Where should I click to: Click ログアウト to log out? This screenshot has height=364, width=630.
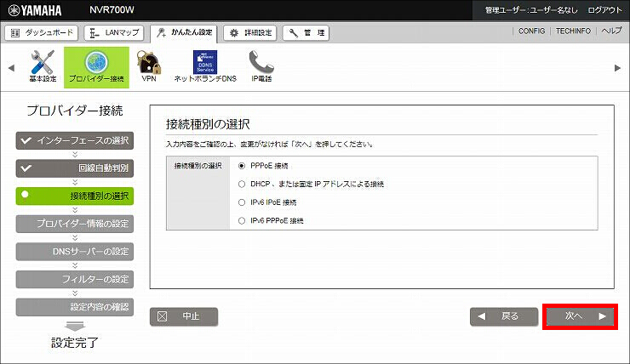604,10
